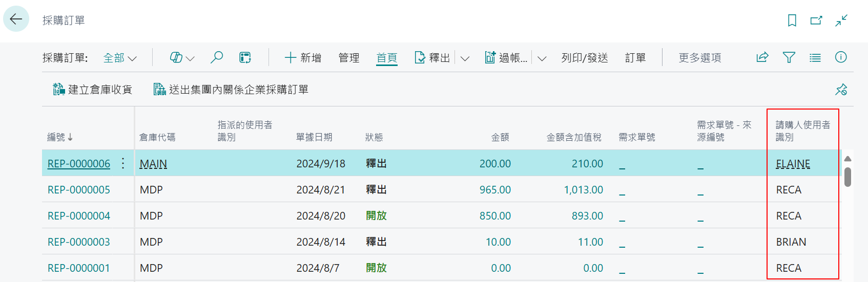The width and height of the screenshot is (868, 282).
Task: Switch layout using the list view icon
Action: click(815, 58)
